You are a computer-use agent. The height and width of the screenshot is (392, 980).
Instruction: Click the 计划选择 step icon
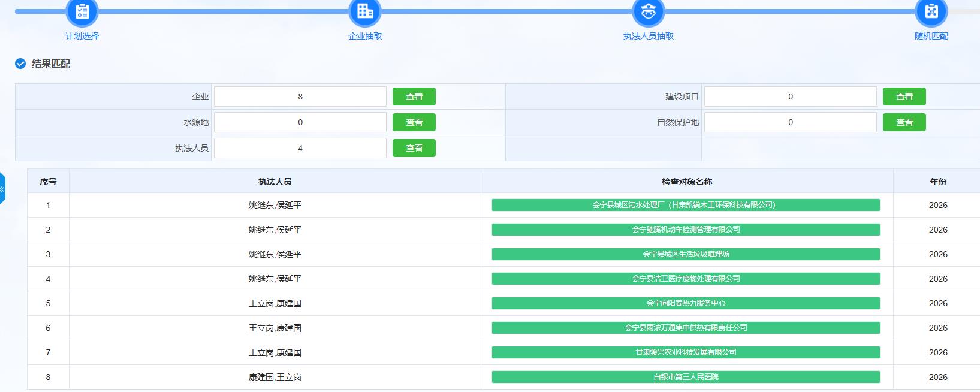[x=82, y=11]
